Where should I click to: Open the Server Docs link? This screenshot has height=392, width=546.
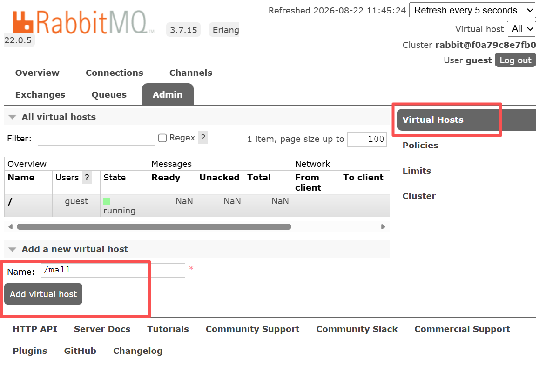point(102,329)
